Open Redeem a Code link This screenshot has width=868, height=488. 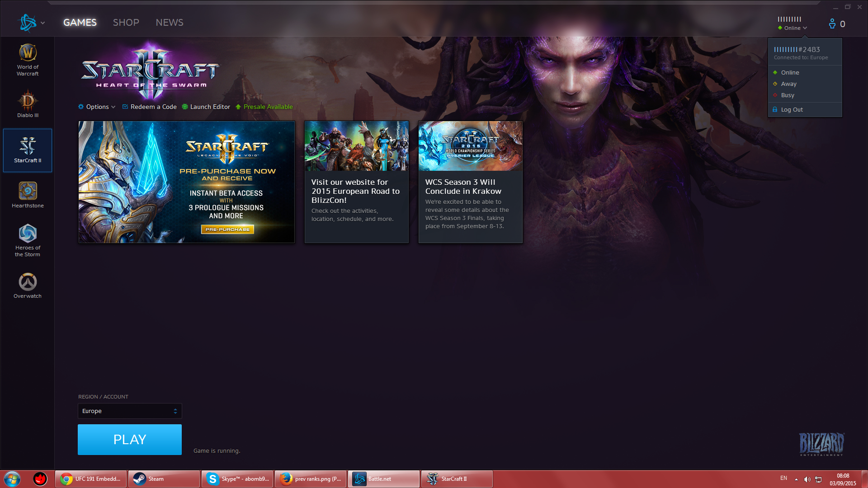[153, 107]
